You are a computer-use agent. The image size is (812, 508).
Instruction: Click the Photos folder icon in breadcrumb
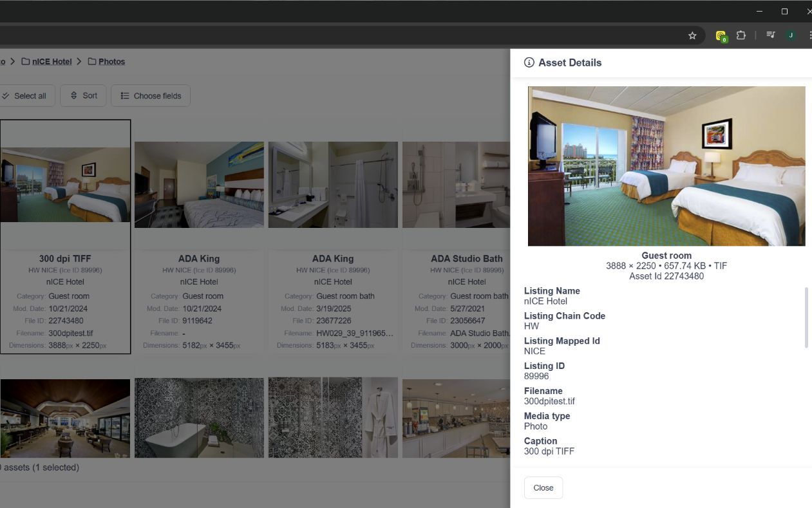pos(92,61)
